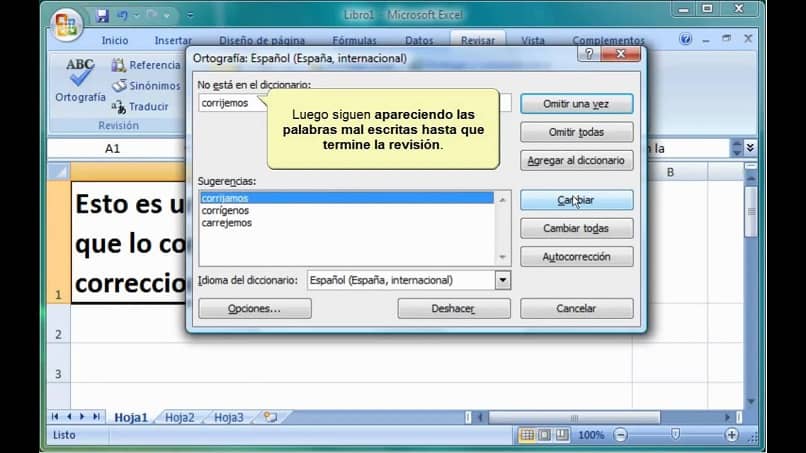Open the Complementos tab
This screenshot has height=453, width=806.
tap(608, 40)
